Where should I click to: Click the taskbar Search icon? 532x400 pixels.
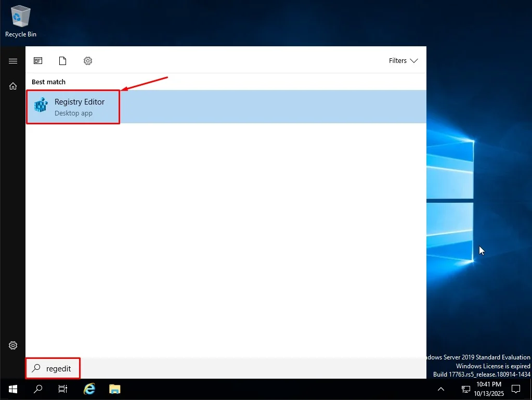37,389
